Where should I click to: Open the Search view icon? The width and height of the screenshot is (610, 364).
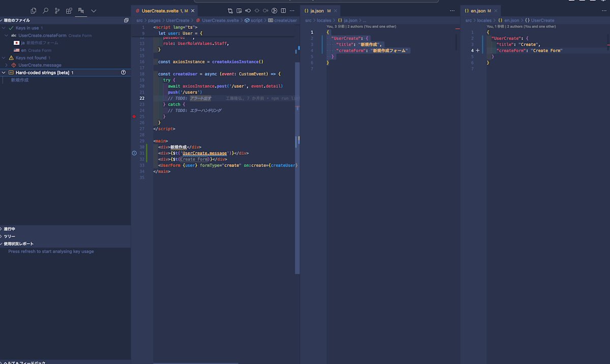[45, 10]
